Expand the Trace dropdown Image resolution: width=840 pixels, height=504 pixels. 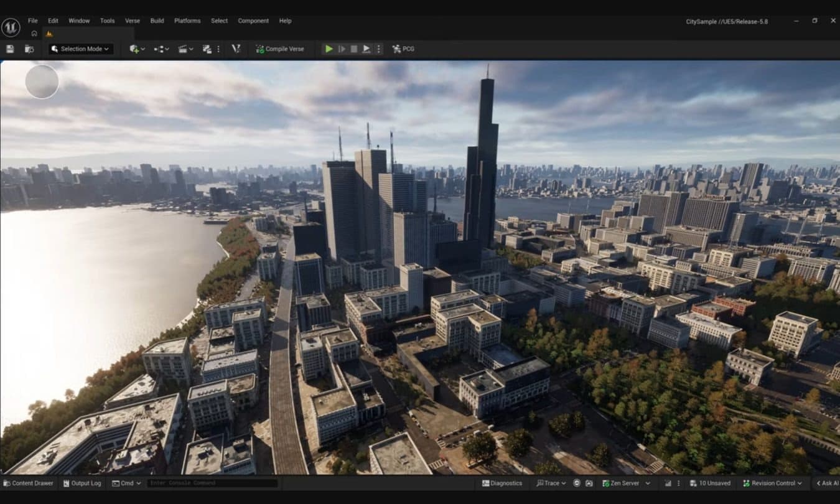551,483
